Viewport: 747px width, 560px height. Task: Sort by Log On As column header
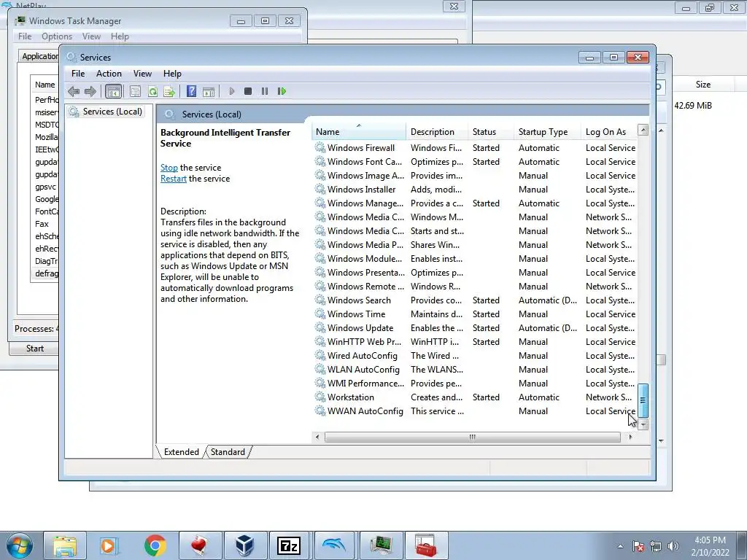tap(609, 132)
